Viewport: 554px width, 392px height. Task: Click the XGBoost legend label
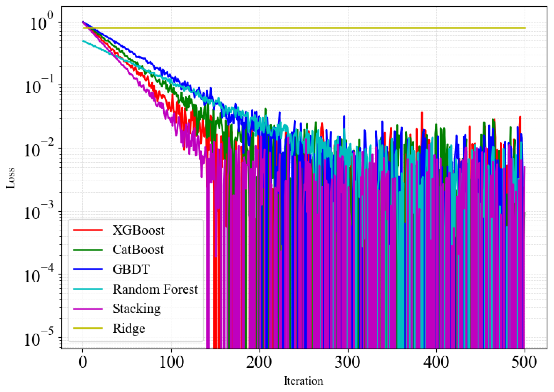click(138, 230)
